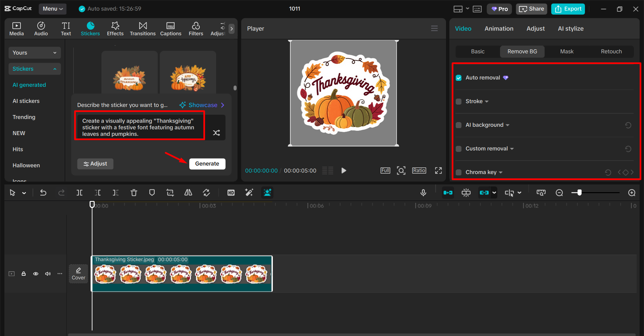Open the Stickers panel
The width and height of the screenshot is (644, 336).
90,28
